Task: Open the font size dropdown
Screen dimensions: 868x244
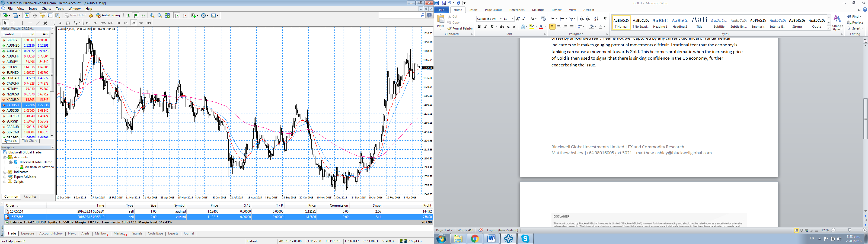Action: tap(512, 18)
